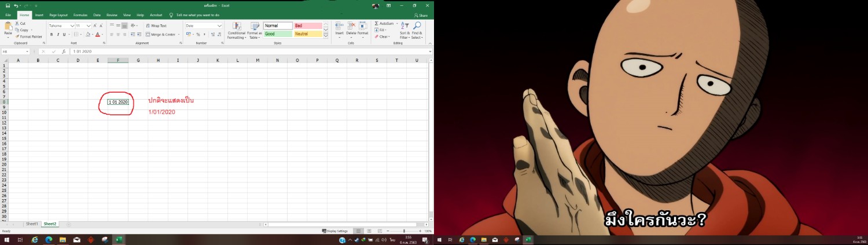868x245 pixels.
Task: Click the Save icon in quick access toolbar
Action: coord(8,5)
